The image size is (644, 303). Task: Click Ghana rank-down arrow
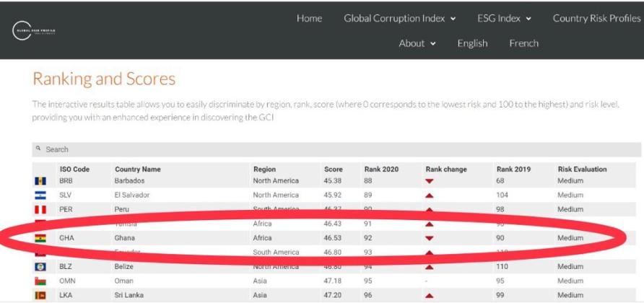coord(429,238)
